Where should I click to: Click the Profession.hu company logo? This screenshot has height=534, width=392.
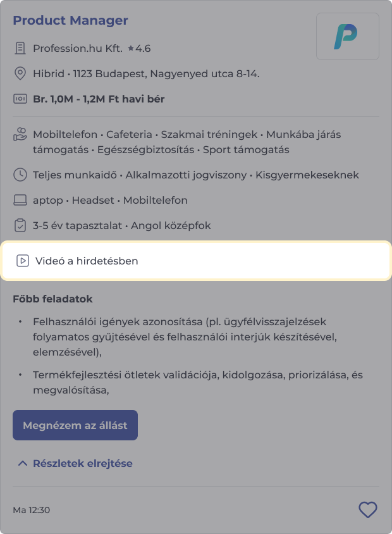[x=347, y=37]
